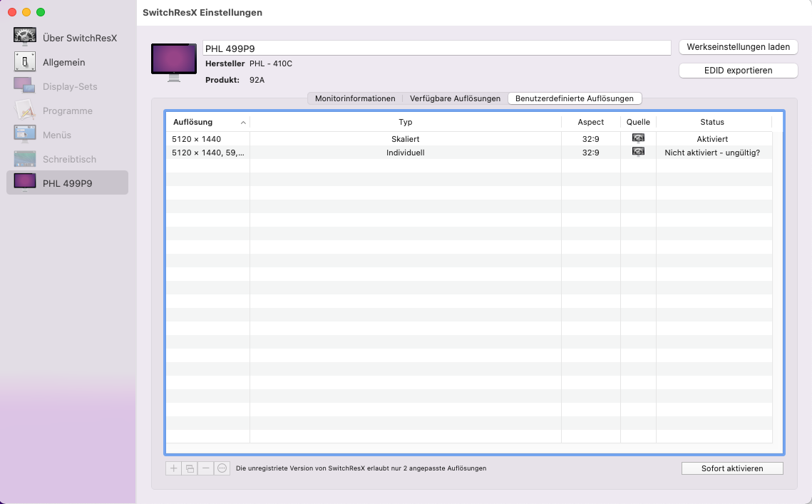Click the Aktiviert status cell

712,139
